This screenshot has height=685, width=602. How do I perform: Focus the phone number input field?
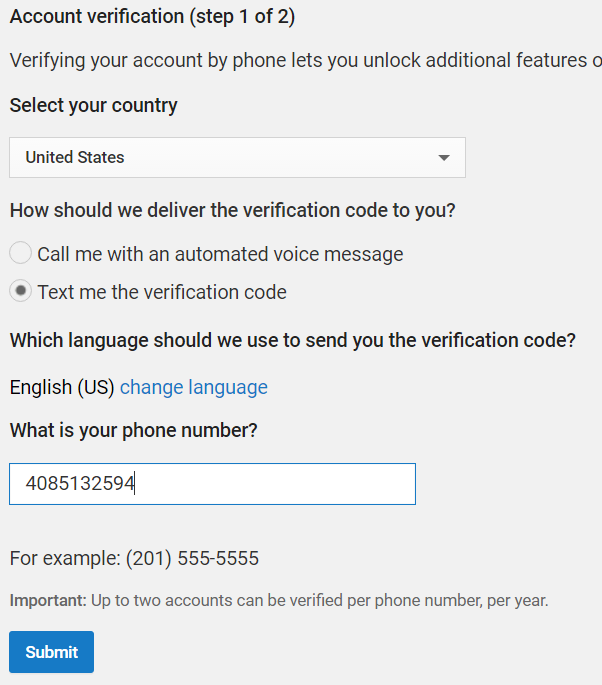212,484
